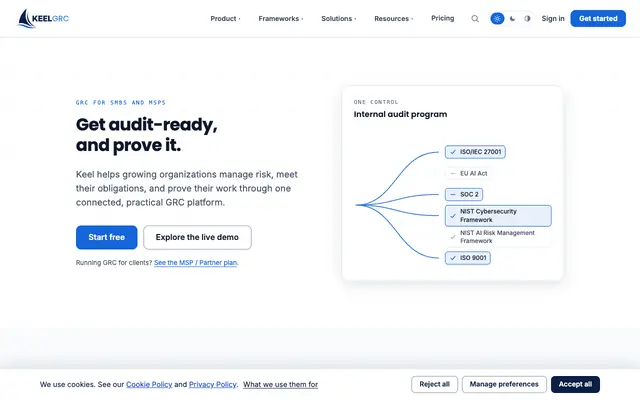Open the Cookie Policy link
Viewport: 640px width, 400px height.
[149, 384]
